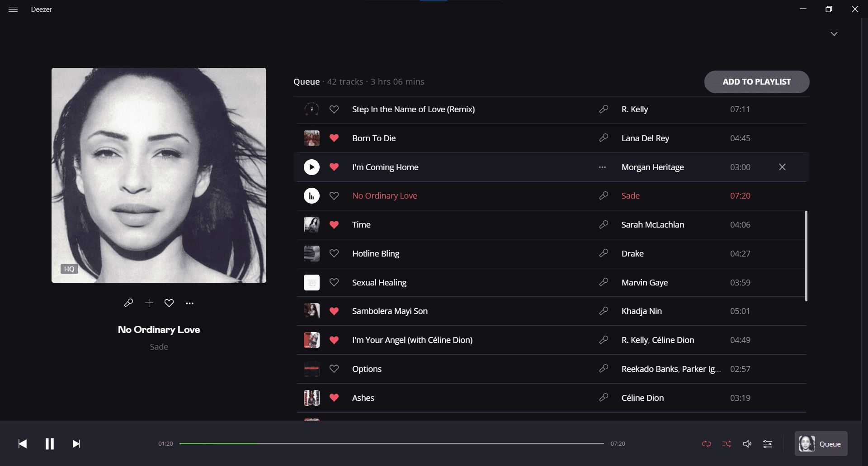Screen dimensions: 868x466
Task: Click the Sade album cover artwork
Action: [x=159, y=175]
